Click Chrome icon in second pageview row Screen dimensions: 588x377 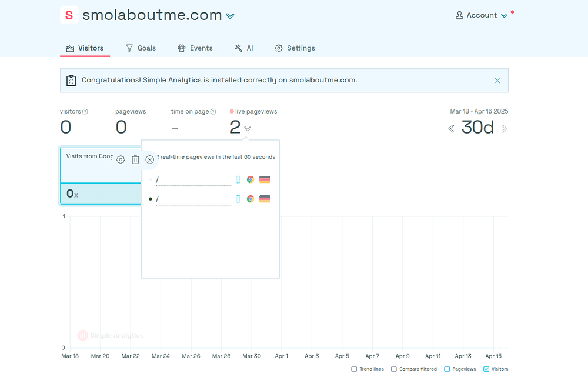[x=250, y=199]
